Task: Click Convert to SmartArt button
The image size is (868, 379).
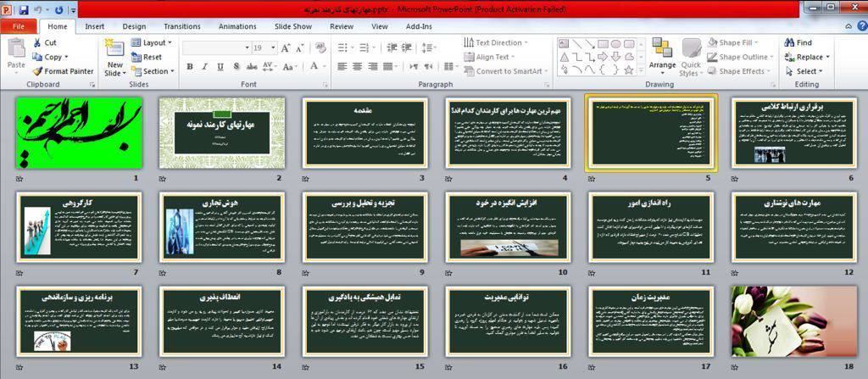Action: click(505, 71)
